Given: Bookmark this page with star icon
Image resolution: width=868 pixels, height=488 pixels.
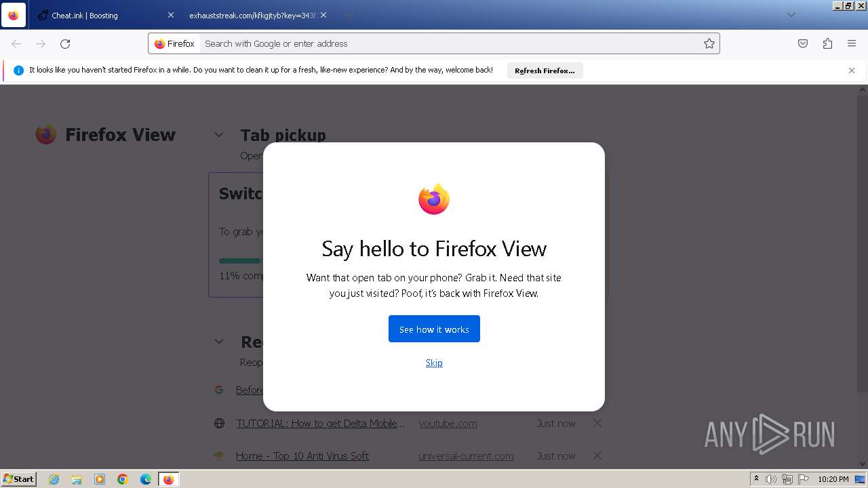Looking at the screenshot, I should 709,43.
